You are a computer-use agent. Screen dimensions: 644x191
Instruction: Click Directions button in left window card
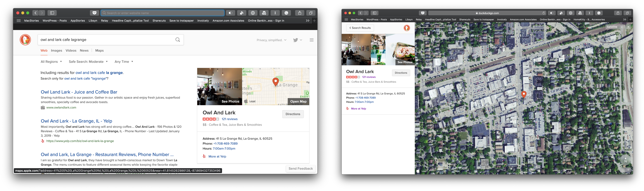293,114
